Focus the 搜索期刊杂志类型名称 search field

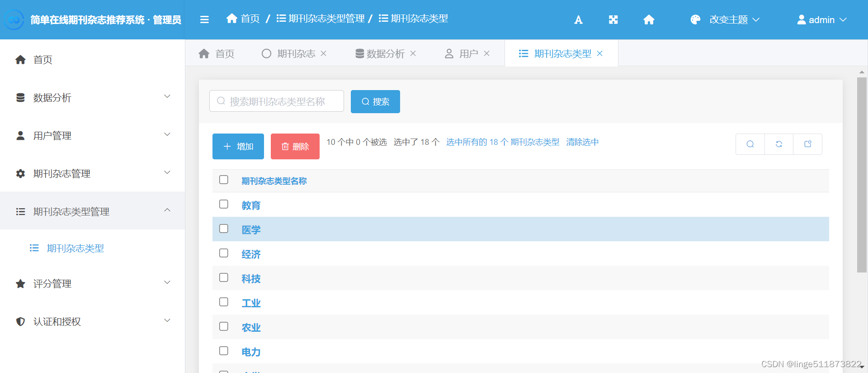pos(277,101)
